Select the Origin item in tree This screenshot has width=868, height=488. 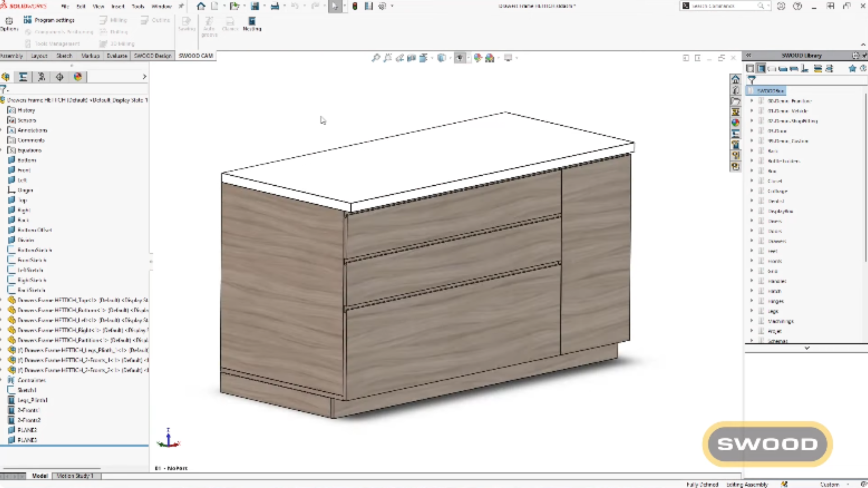point(25,190)
